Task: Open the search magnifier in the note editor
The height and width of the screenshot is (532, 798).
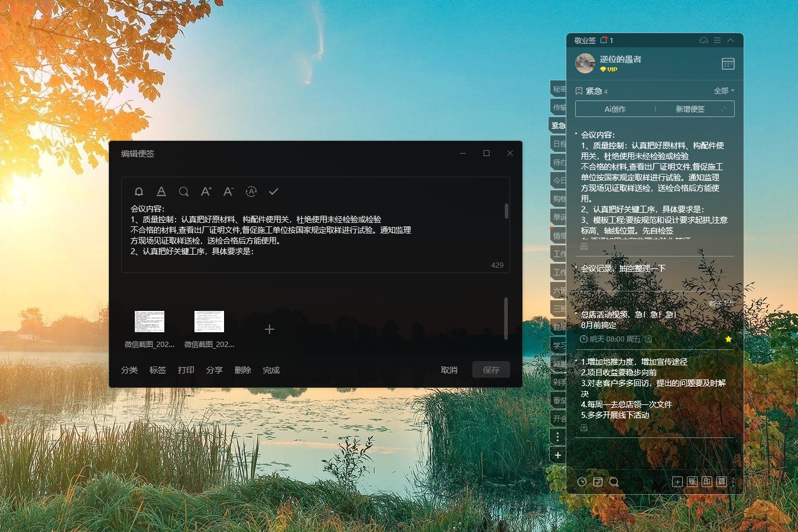Action: [184, 192]
